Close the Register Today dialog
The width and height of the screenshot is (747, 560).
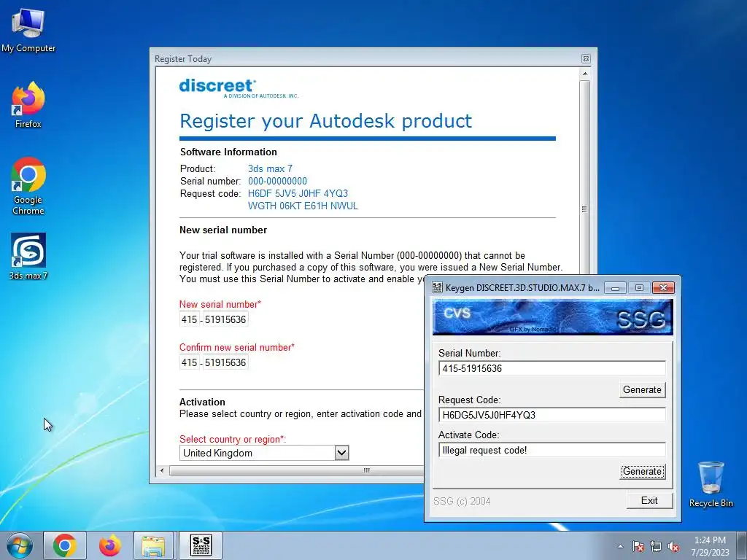click(x=586, y=58)
